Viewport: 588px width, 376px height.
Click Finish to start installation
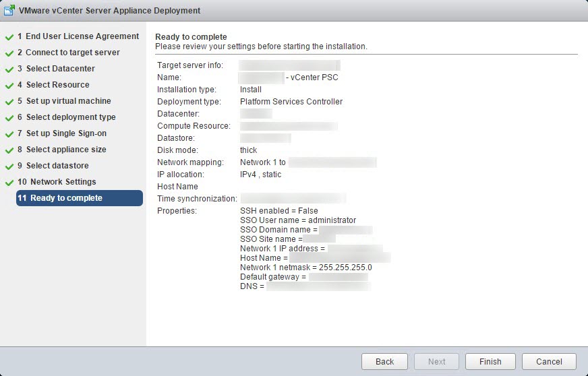[490, 361]
